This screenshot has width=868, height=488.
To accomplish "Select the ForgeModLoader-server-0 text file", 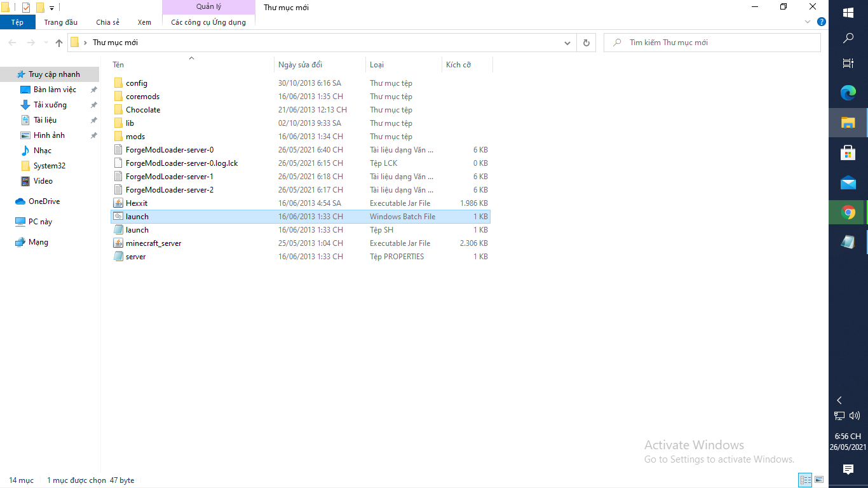I will (x=301, y=150).
